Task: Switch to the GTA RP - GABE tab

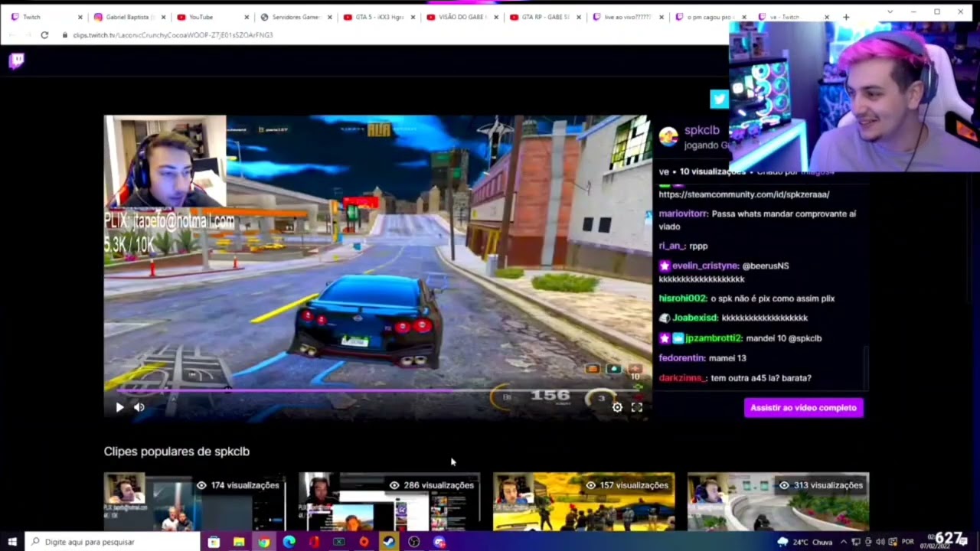Action: coord(545,17)
